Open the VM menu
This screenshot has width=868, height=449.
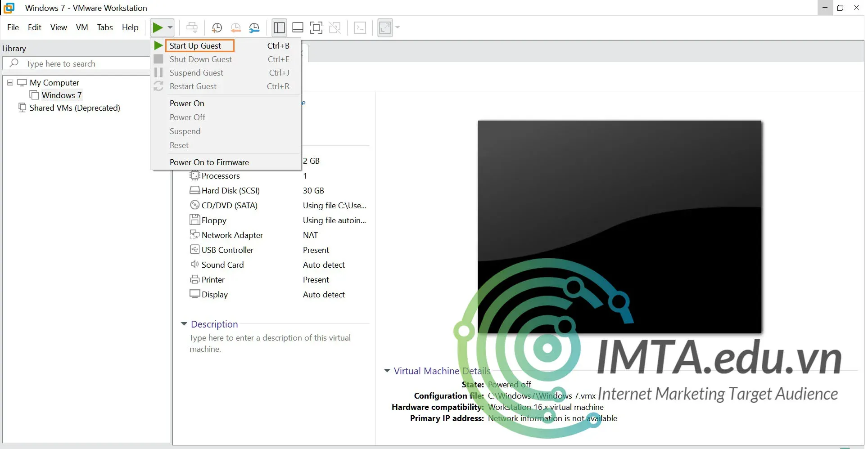tap(82, 27)
